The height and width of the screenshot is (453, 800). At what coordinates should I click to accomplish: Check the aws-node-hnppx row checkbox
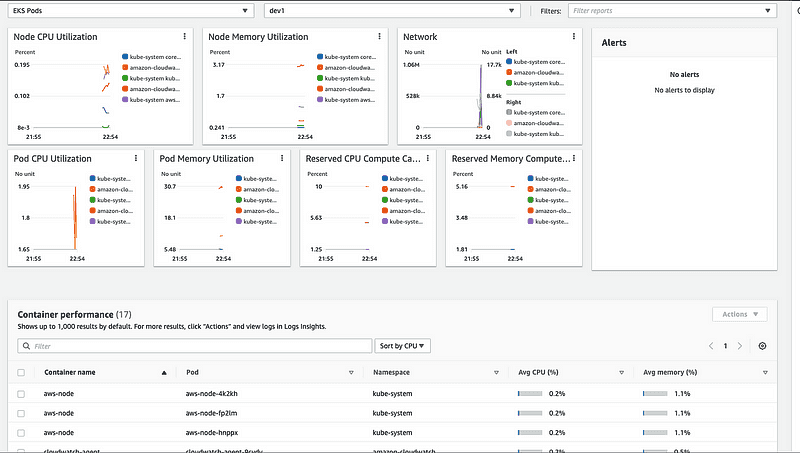21,433
